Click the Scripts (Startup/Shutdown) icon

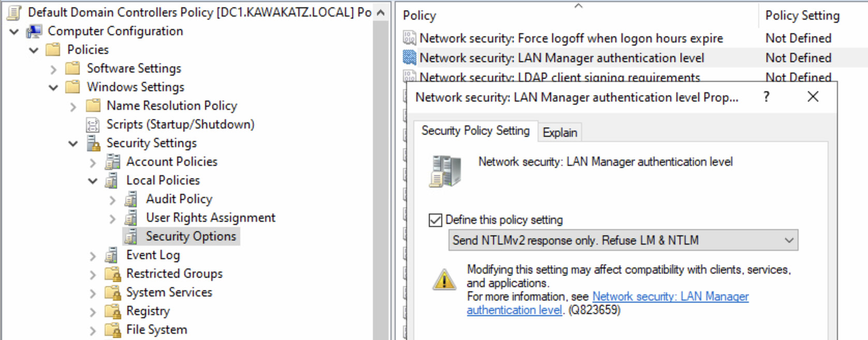[93, 124]
